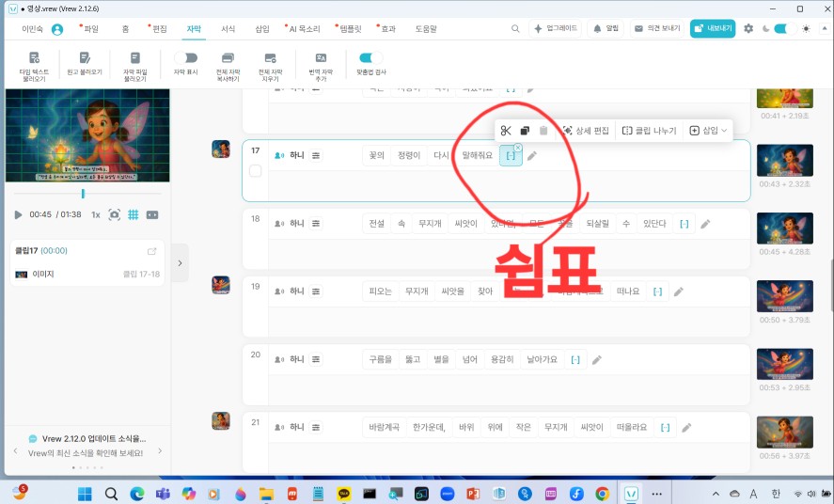Open the 1x playback speed selector
The image size is (834, 504).
click(96, 214)
